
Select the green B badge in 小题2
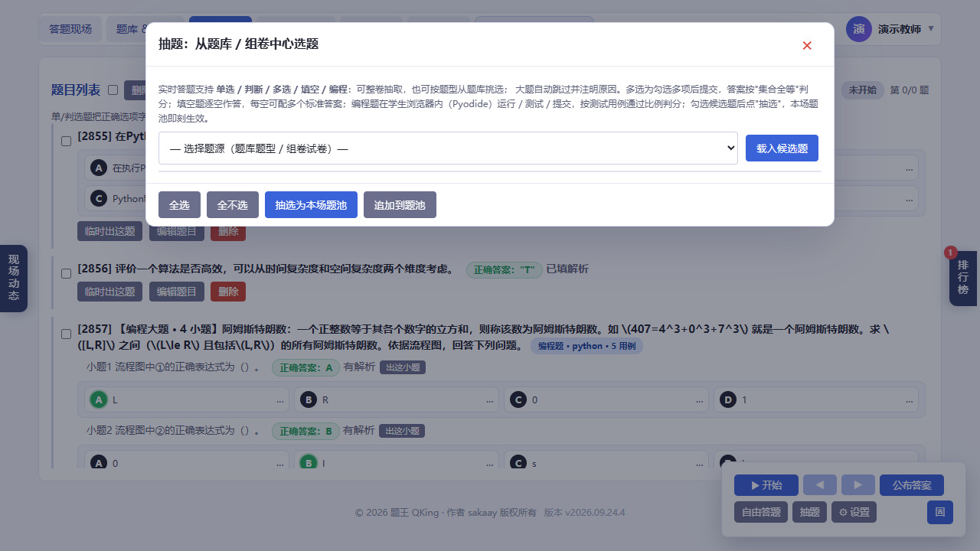point(308,463)
